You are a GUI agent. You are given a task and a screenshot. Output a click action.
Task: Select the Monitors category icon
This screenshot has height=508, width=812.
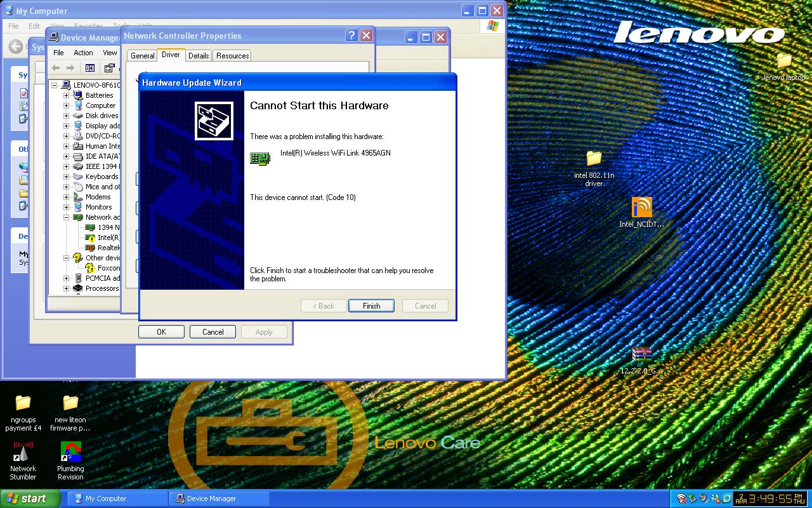[x=78, y=207]
